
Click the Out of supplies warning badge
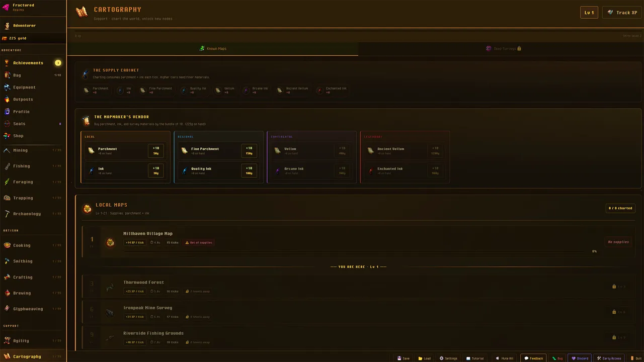[x=199, y=242]
